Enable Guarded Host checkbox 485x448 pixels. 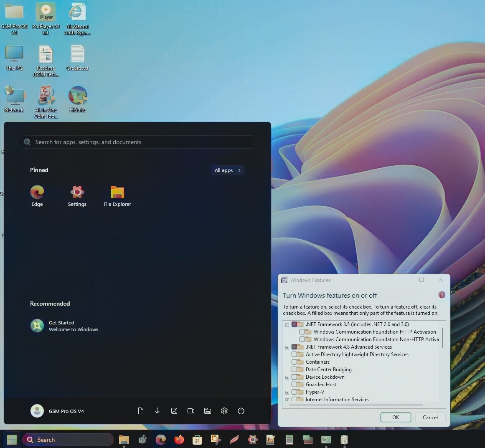pos(294,384)
